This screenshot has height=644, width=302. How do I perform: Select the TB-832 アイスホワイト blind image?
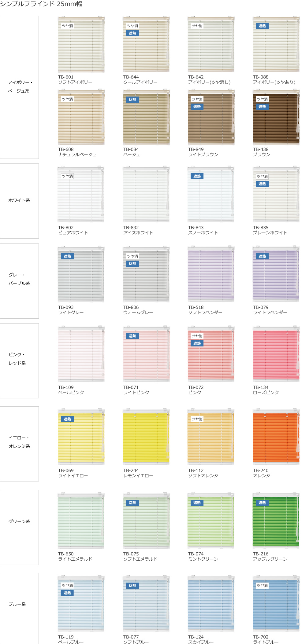coord(146,194)
